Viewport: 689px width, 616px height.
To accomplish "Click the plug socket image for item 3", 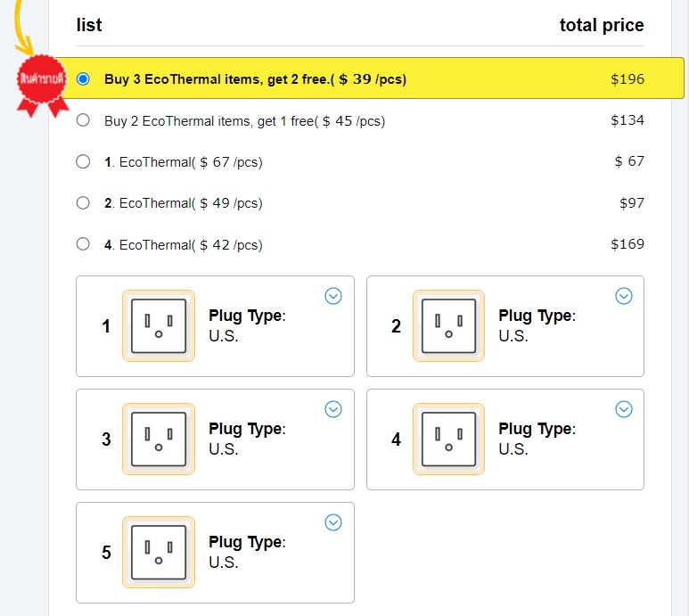I will [x=159, y=439].
